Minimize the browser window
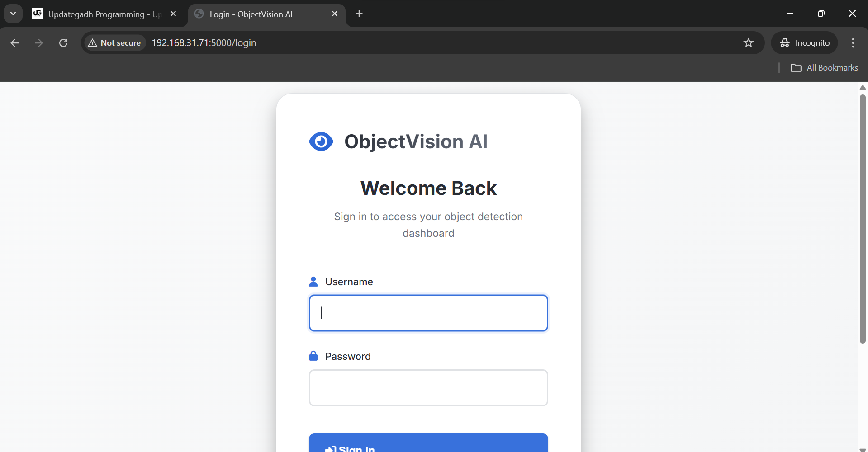This screenshot has width=868, height=452. click(790, 14)
